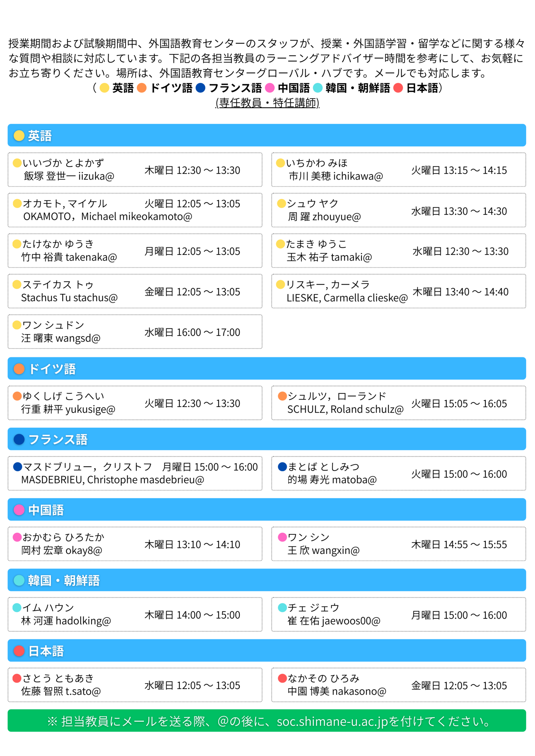Select the ドイツ語 section header text
The height and width of the screenshot is (756, 535).
coord(52,369)
